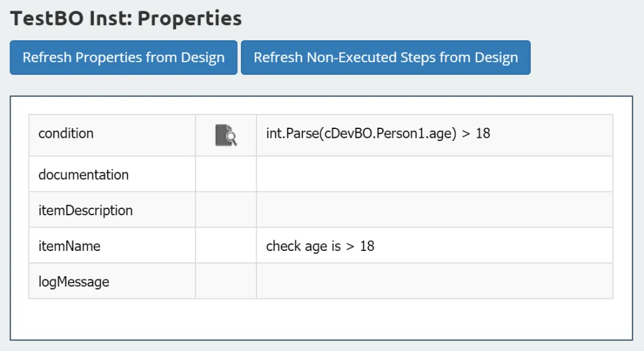This screenshot has height=351, width=644.
Task: Select the itemName property label
Action: [x=69, y=246]
